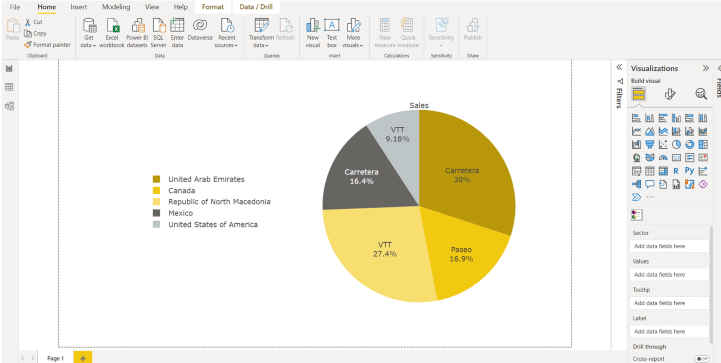Screen dimensions: 721x363
Task: Open the File menu
Action: click(x=15, y=7)
